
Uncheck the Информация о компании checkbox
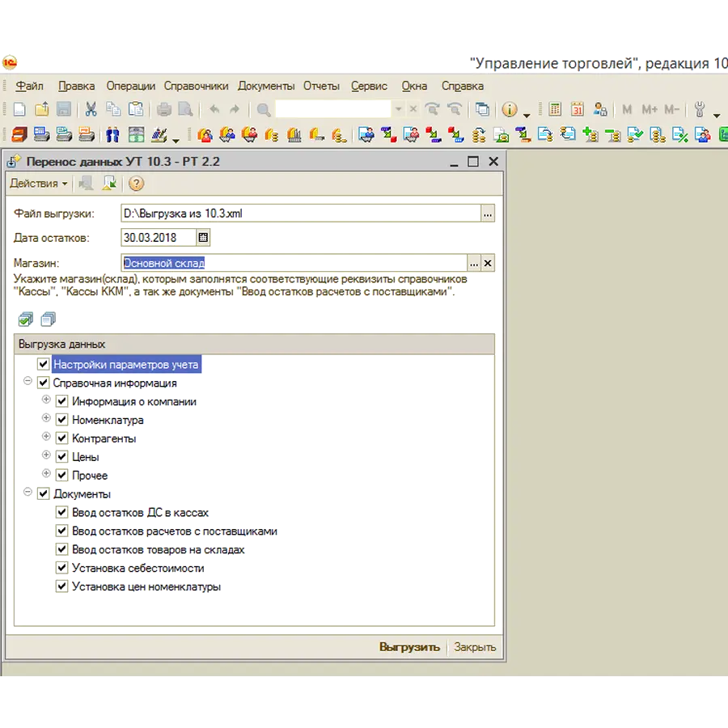click(61, 401)
